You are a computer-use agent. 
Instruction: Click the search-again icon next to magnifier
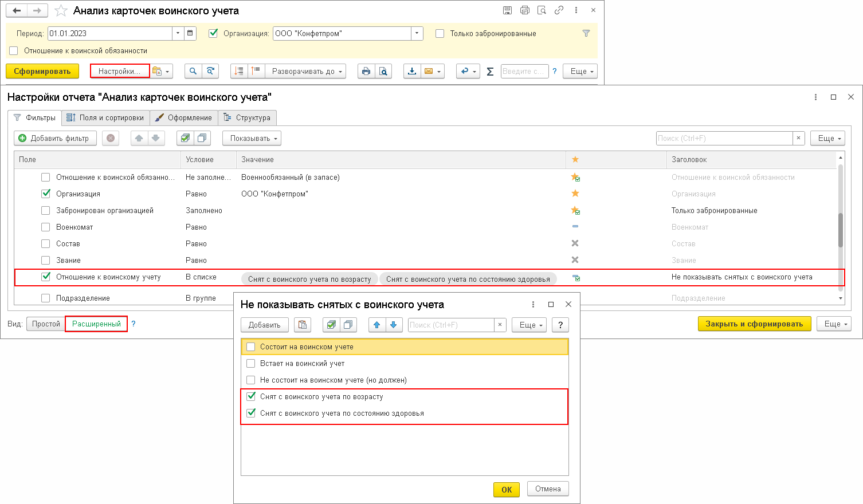click(x=210, y=71)
